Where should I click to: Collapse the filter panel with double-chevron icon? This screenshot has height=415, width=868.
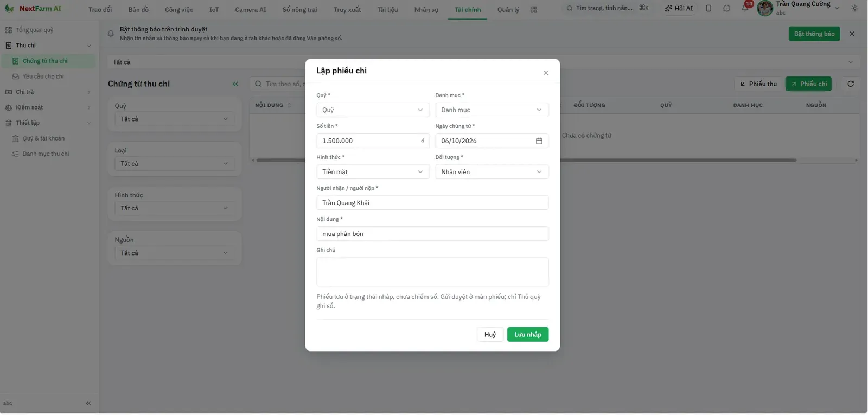[235, 84]
